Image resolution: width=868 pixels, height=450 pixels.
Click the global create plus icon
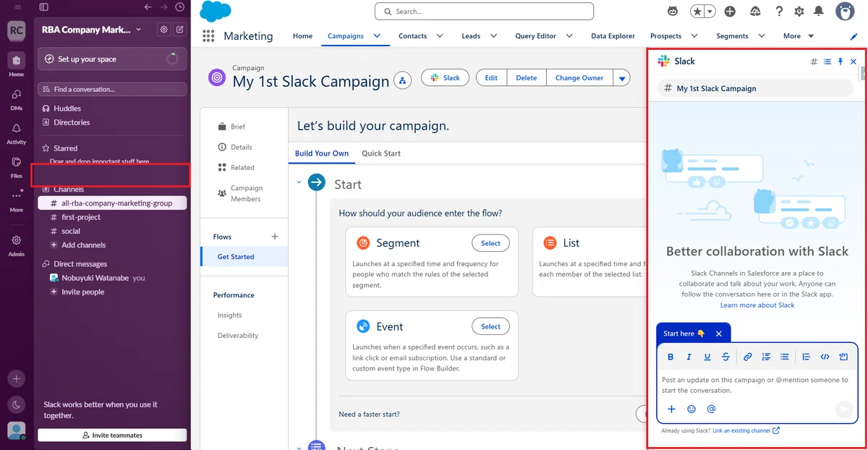[730, 12]
